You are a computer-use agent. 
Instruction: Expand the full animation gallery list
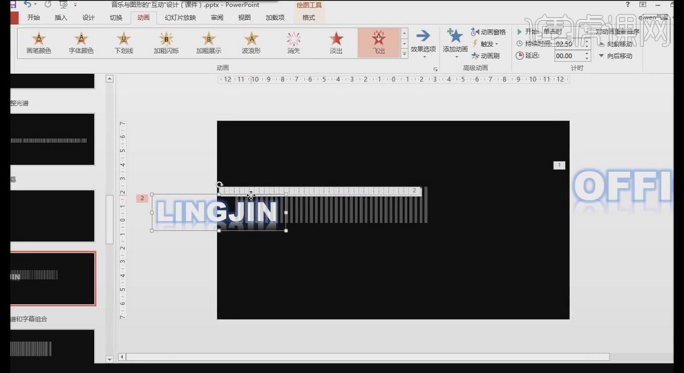tap(404, 53)
